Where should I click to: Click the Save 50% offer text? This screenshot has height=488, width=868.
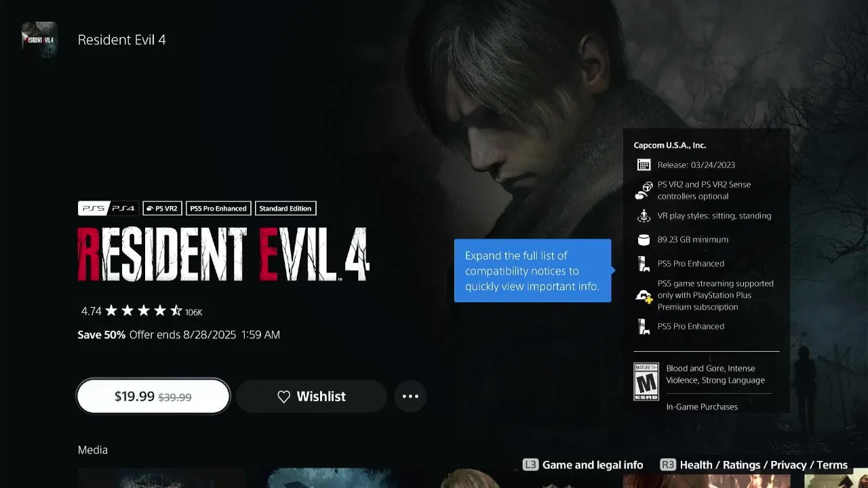point(179,335)
